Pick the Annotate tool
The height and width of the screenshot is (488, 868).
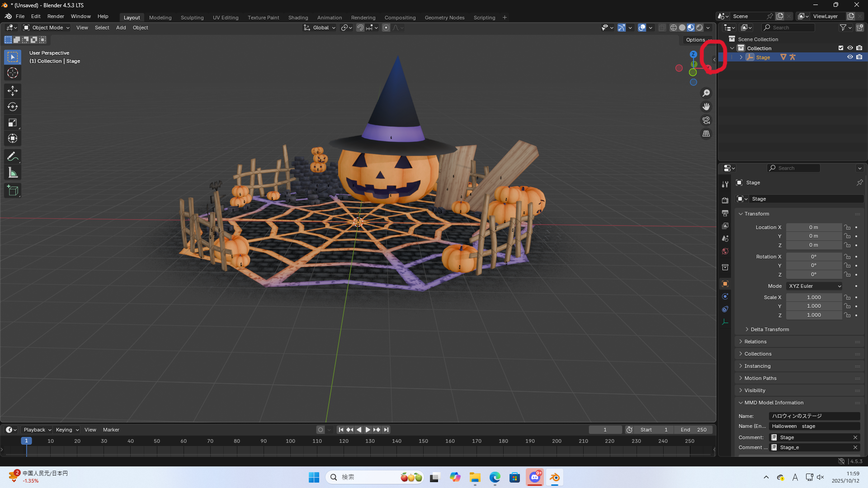click(12, 156)
